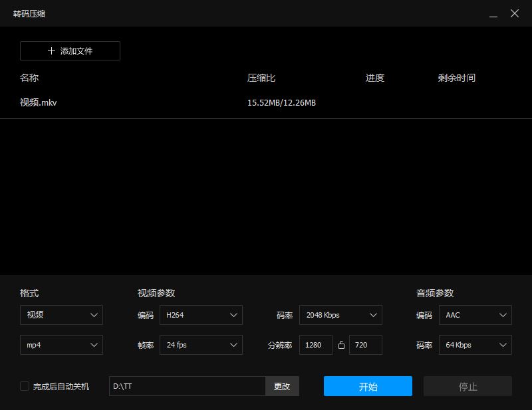Open the container format dropdown showing mp4
The width and height of the screenshot is (532, 410).
coord(61,345)
